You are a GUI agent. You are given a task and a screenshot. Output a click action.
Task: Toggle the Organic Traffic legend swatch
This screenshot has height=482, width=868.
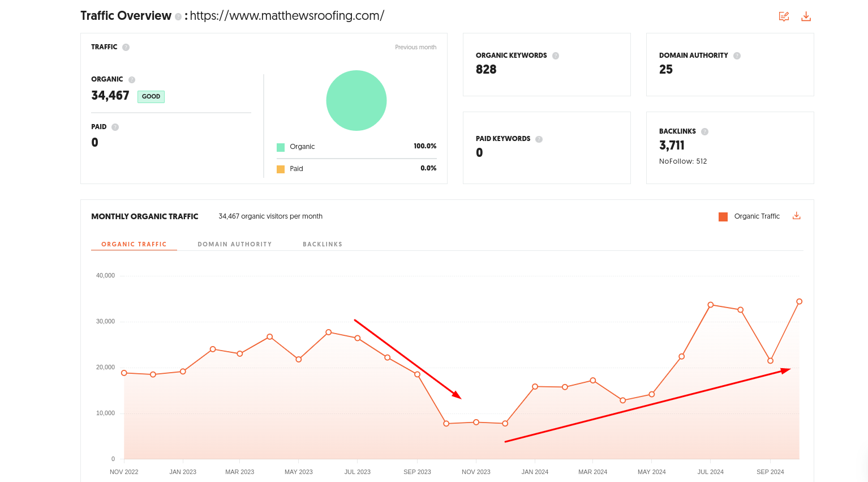(x=723, y=217)
